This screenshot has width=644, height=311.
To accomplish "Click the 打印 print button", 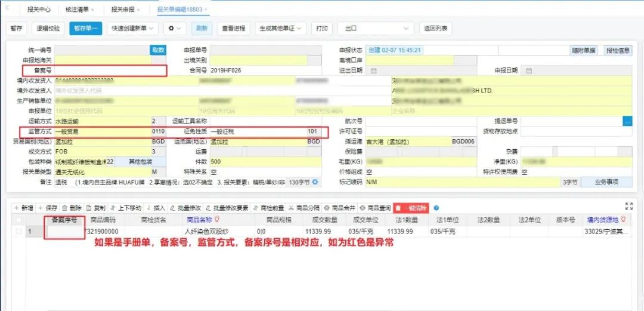I will (321, 29).
